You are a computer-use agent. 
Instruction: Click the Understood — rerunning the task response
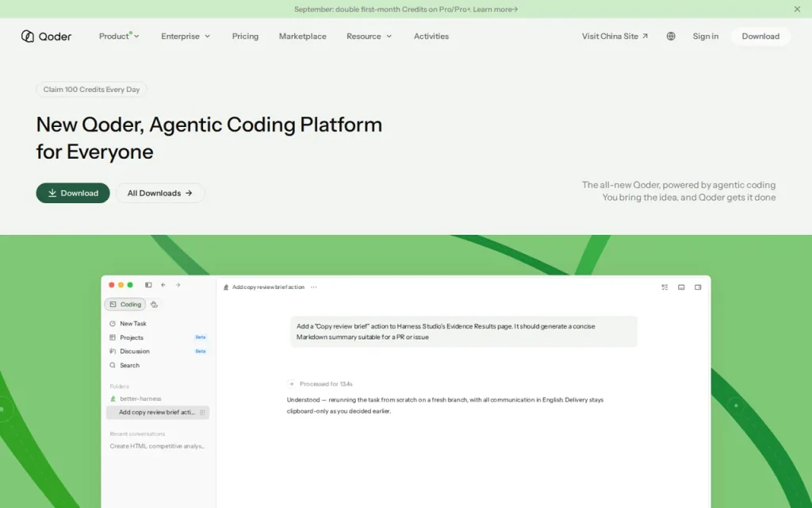445,406
